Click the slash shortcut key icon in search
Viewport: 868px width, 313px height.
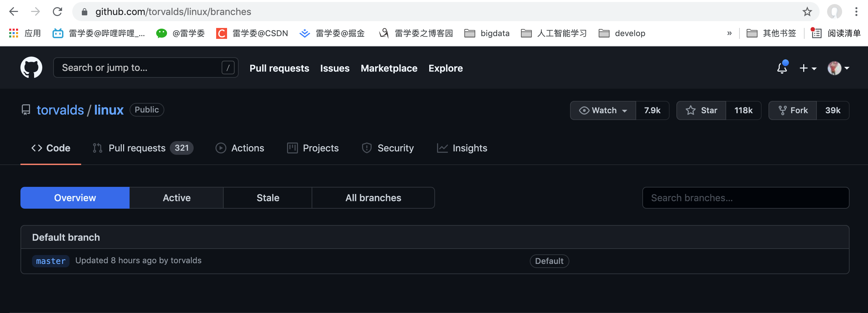[x=228, y=68]
